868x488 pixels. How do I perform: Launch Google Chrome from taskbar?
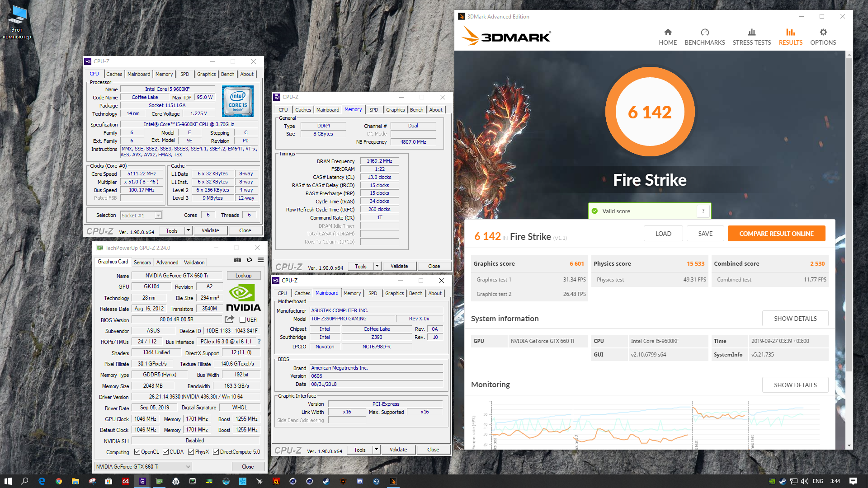58,481
